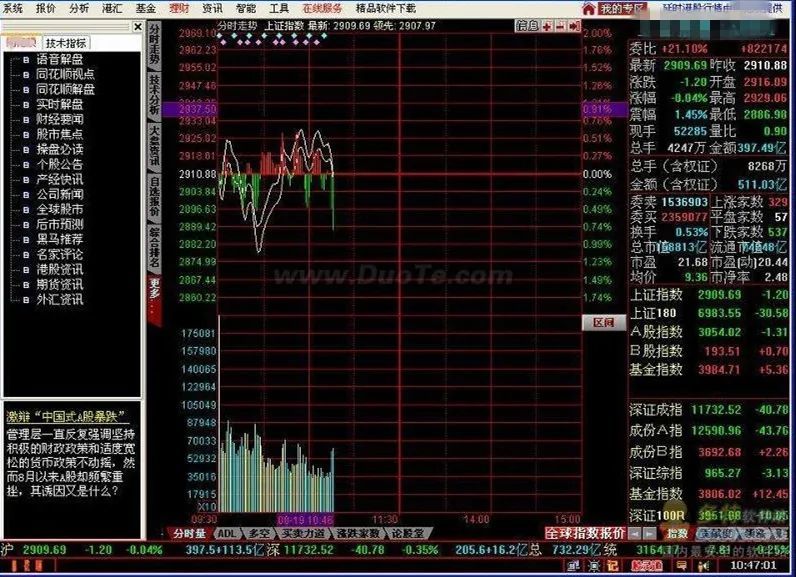Viewport: 796px width, 577px height.
Task: Open the 工具 menu
Action: (x=279, y=8)
